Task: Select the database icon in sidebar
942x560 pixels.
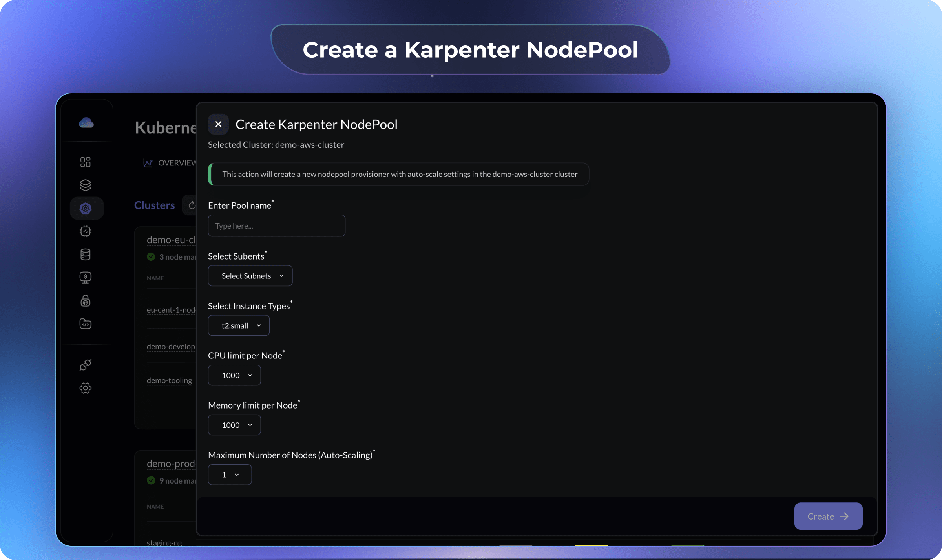Action: click(x=86, y=254)
